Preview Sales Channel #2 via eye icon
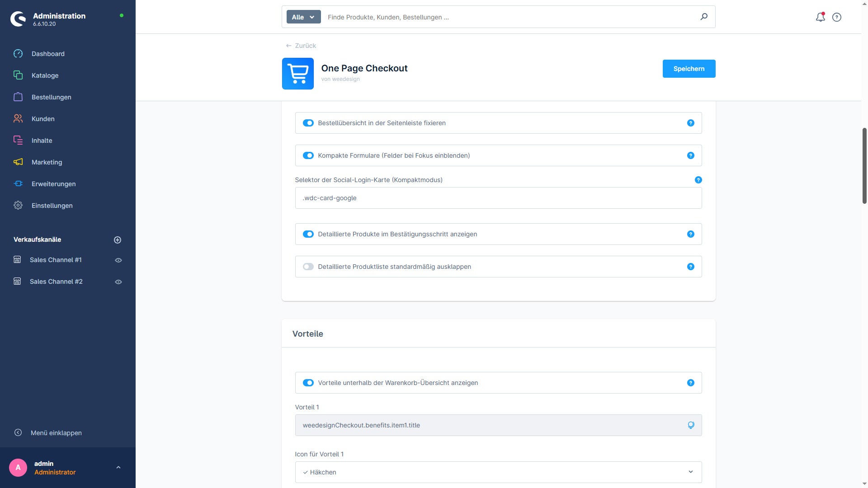 pyautogui.click(x=118, y=282)
